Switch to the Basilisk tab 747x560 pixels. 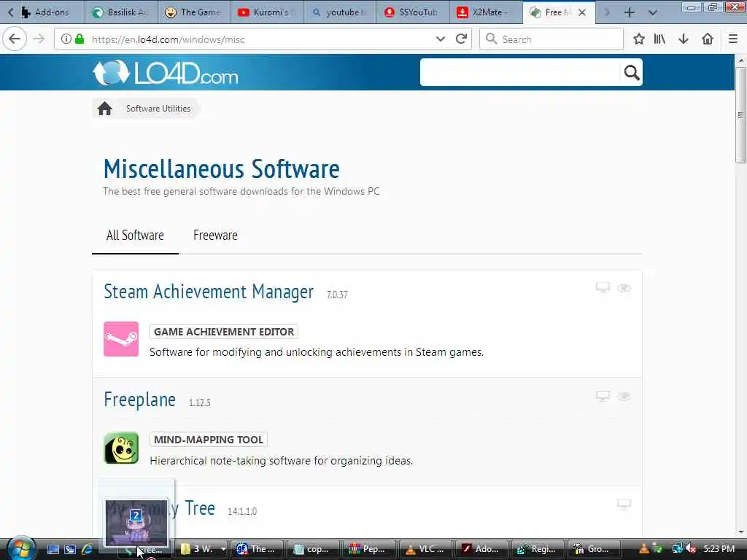pos(122,12)
